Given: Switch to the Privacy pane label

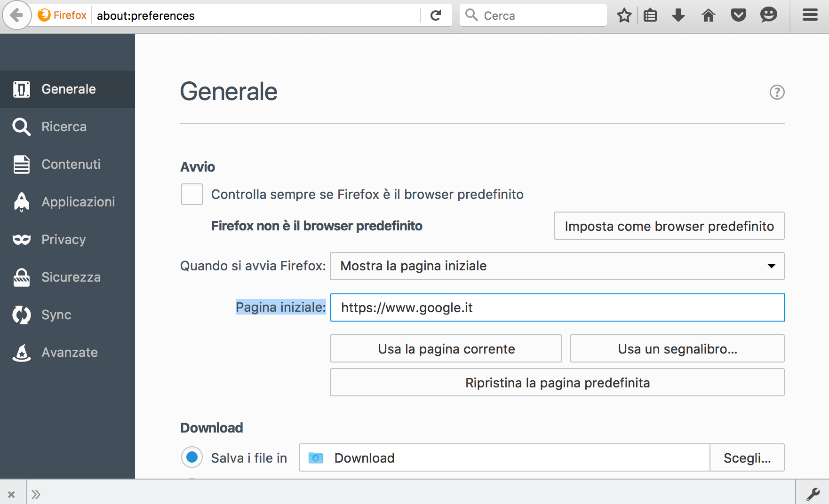Looking at the screenshot, I should (x=64, y=240).
